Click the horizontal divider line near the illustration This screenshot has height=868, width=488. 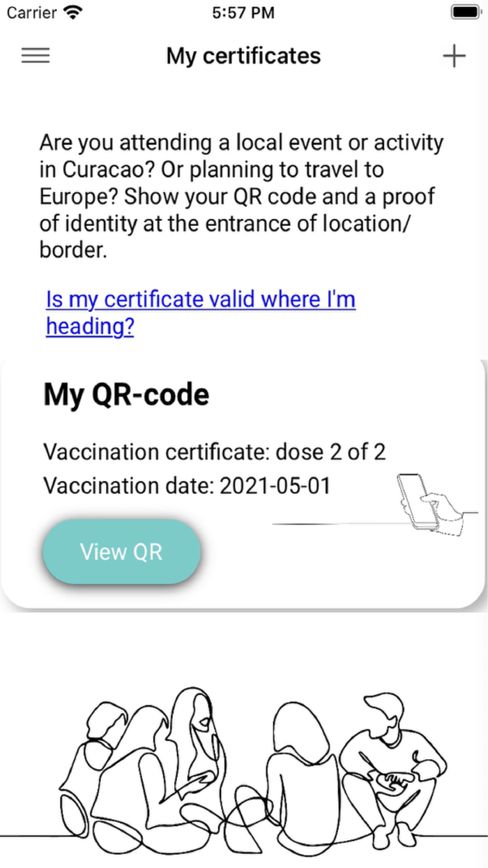(x=328, y=523)
